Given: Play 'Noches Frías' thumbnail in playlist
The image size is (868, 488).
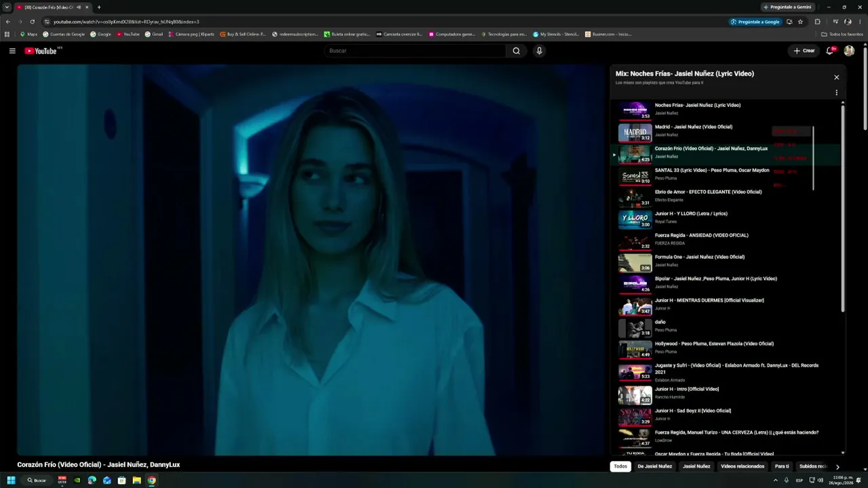Looking at the screenshot, I should pyautogui.click(x=635, y=110).
